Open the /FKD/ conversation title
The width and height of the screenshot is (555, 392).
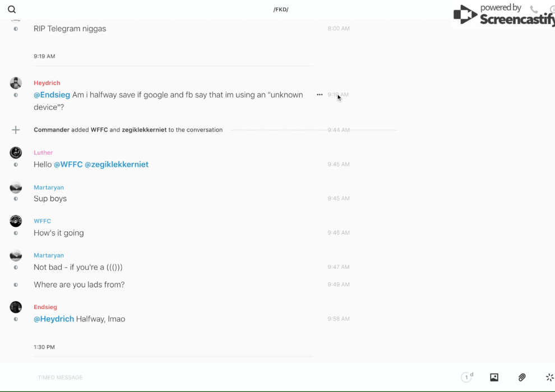280,10
